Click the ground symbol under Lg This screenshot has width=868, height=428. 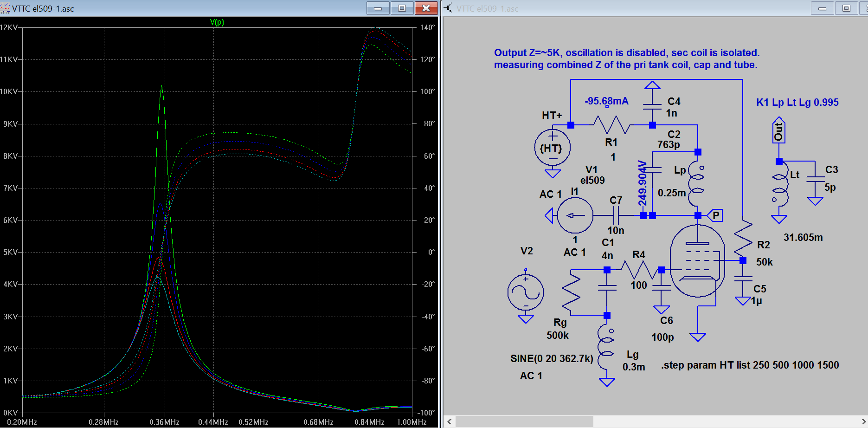coord(606,382)
